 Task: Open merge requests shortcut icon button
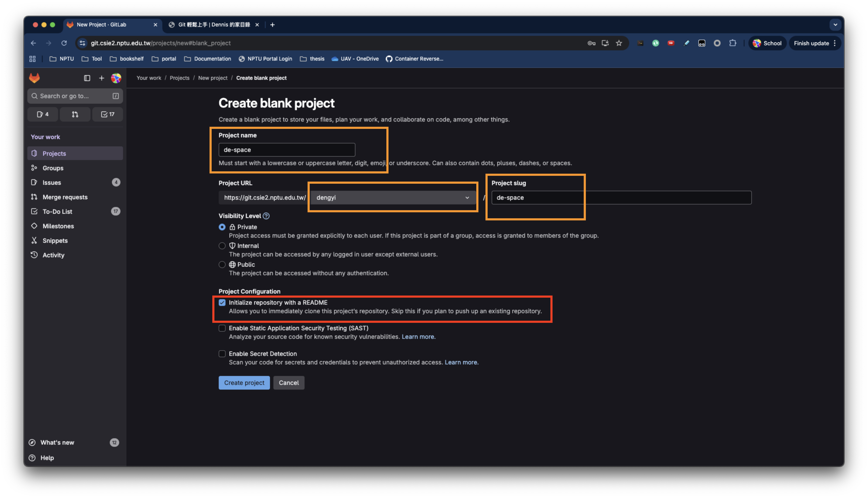[75, 114]
